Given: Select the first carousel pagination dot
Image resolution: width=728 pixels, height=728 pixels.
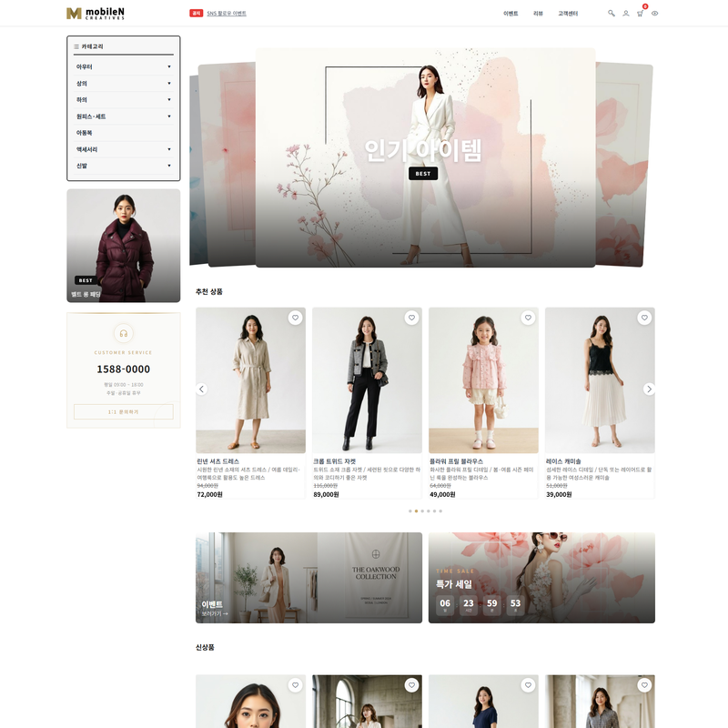Looking at the screenshot, I should click(410, 511).
